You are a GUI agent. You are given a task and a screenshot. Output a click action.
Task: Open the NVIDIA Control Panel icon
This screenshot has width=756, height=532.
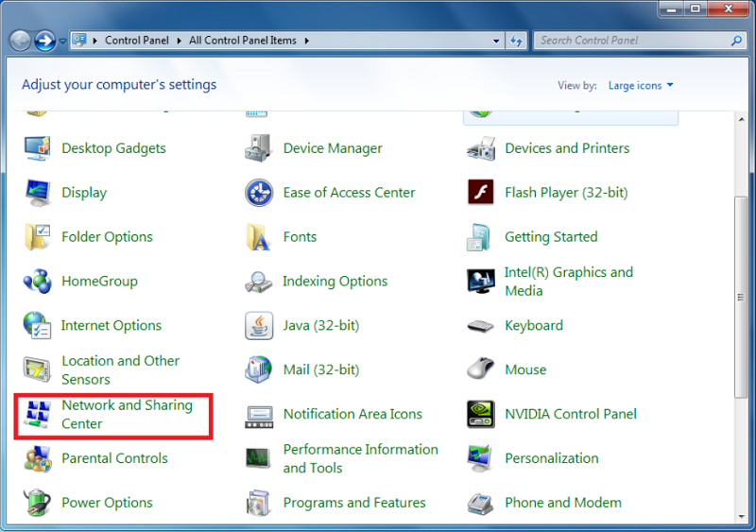[480, 414]
